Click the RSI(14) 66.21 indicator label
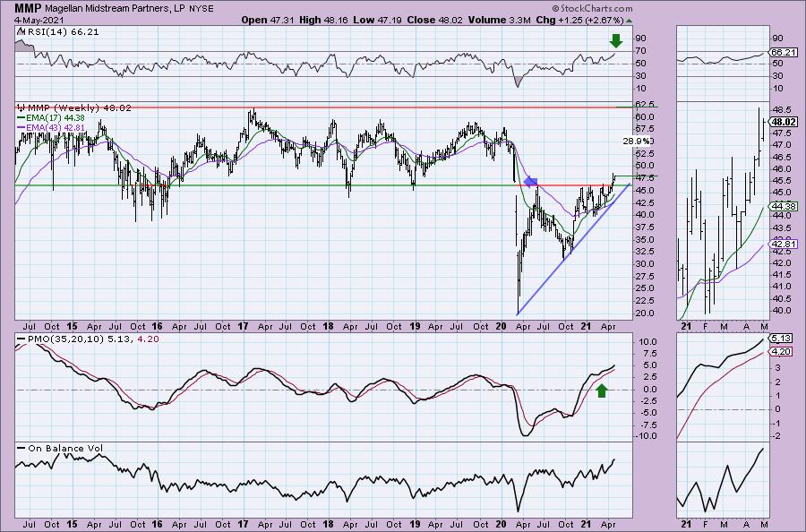The image size is (806, 532). (x=63, y=32)
